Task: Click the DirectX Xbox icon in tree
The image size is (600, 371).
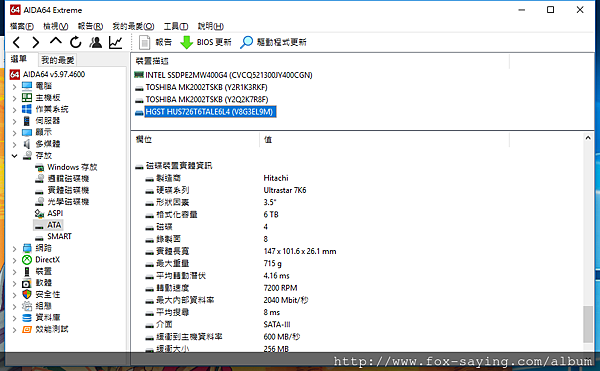Action: [27, 260]
